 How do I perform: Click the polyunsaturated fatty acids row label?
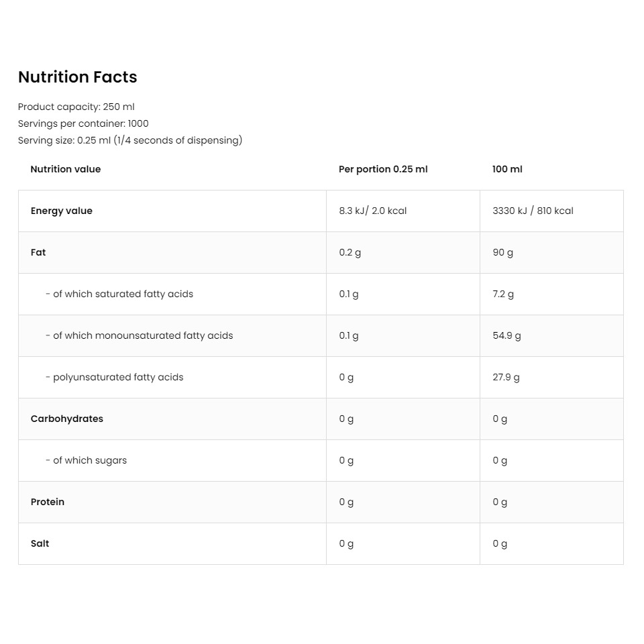(115, 378)
